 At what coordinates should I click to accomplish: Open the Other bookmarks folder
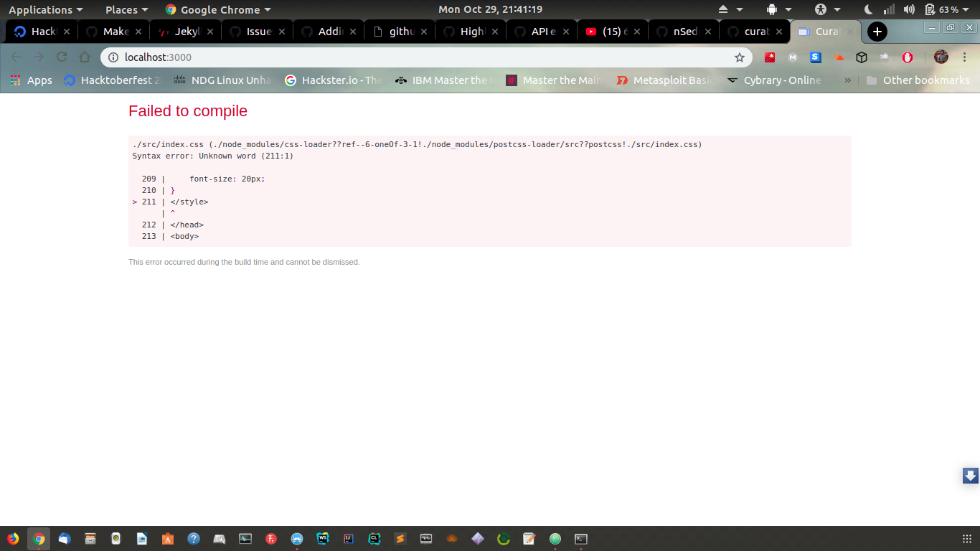(x=918, y=80)
